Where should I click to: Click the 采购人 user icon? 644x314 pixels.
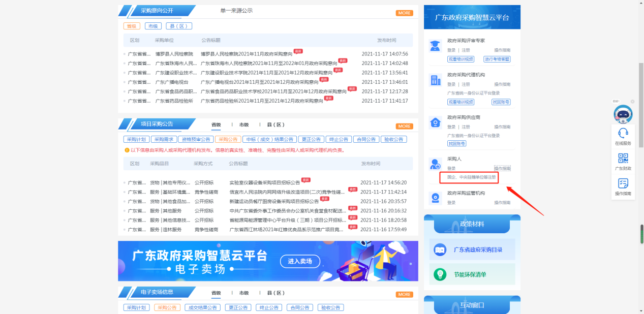[x=435, y=164]
